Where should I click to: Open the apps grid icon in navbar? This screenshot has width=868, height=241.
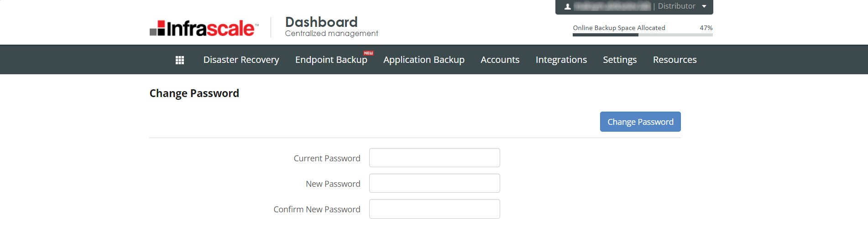tap(180, 60)
